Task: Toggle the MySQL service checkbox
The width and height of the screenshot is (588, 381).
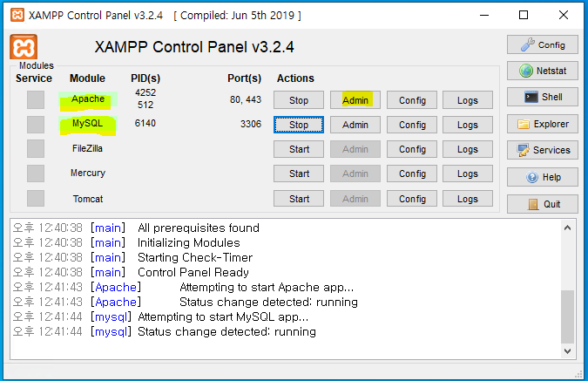Action: pyautogui.click(x=36, y=125)
